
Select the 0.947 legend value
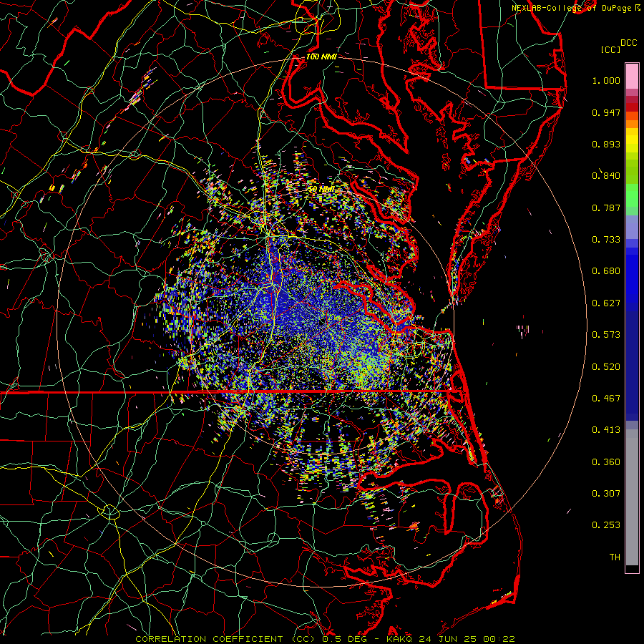pyautogui.click(x=606, y=112)
